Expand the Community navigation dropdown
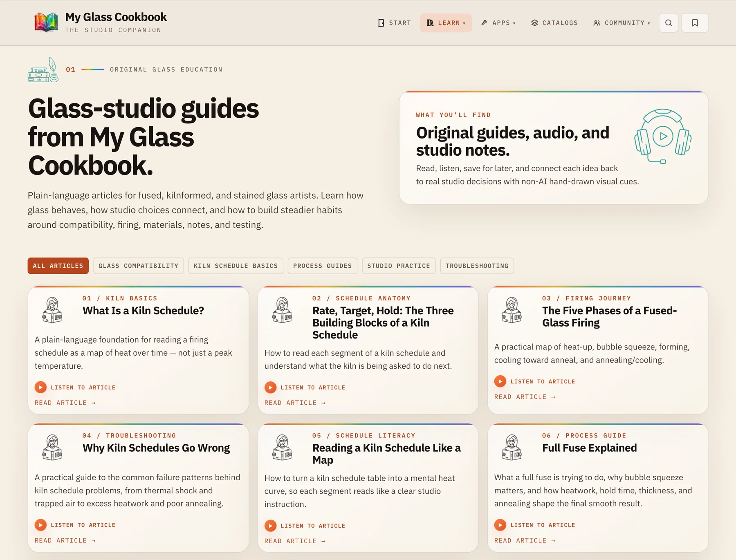Viewport: 736px width, 560px height. tap(622, 23)
